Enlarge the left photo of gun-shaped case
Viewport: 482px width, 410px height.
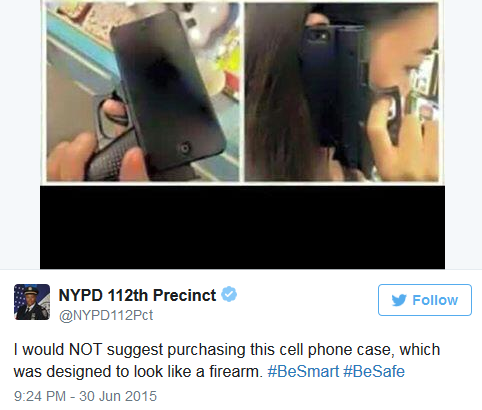(143, 92)
